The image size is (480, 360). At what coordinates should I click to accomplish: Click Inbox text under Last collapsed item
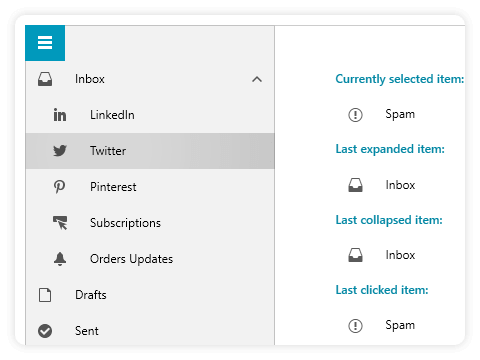coord(400,255)
